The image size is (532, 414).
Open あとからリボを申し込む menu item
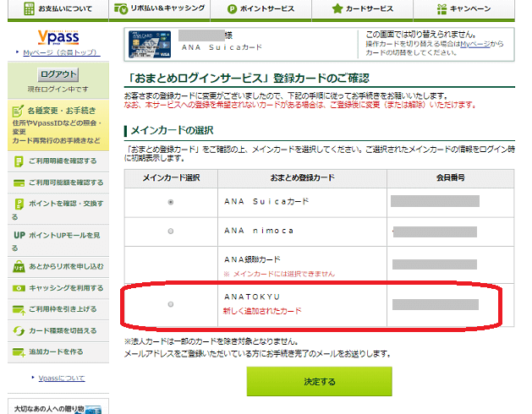[x=58, y=266]
